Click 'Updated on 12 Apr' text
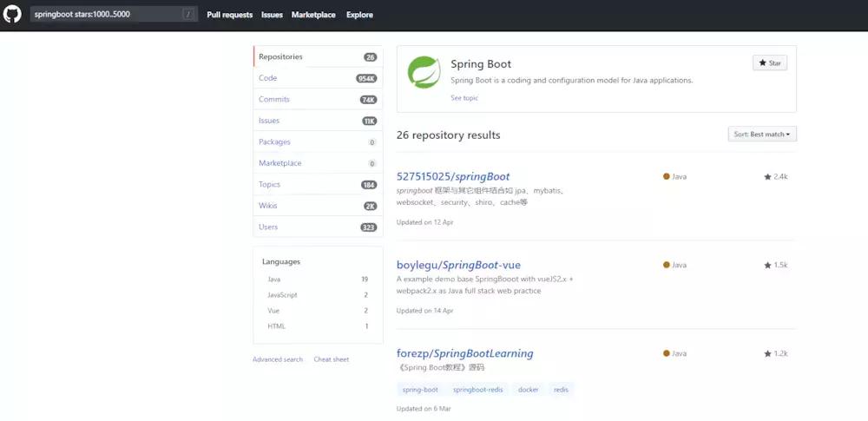The image size is (868, 421). point(424,222)
